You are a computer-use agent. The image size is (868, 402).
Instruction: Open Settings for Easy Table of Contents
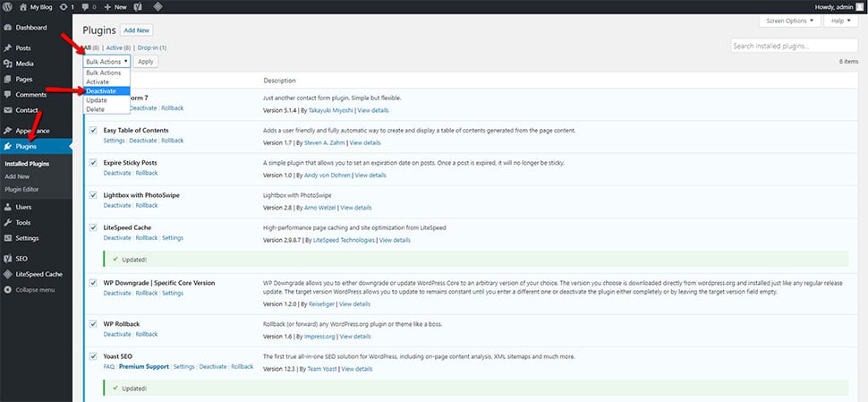point(114,141)
